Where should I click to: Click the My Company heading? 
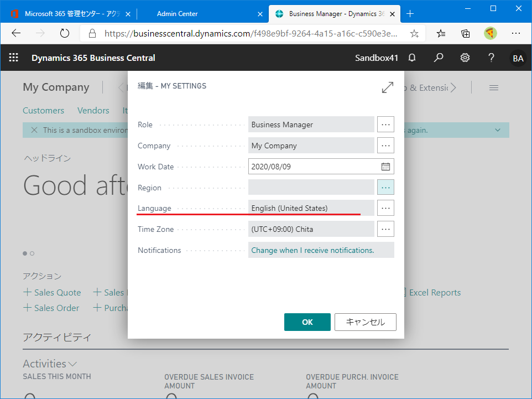point(56,87)
